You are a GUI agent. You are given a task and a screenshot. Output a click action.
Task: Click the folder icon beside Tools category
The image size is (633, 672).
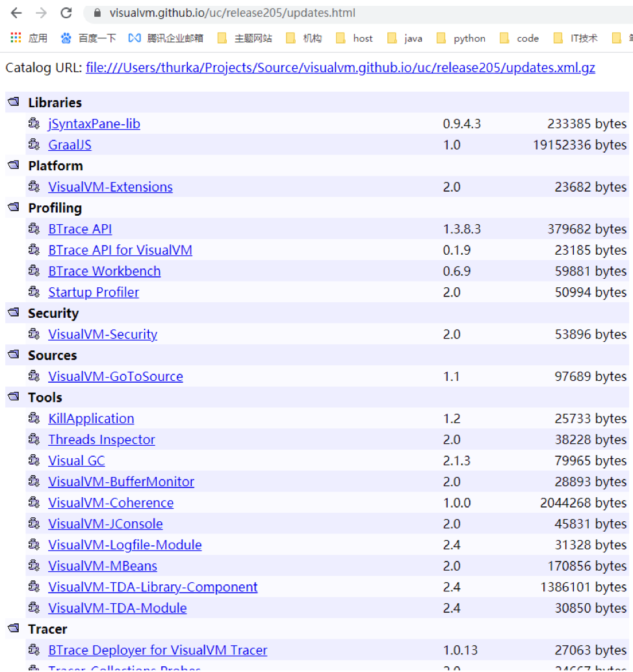click(x=13, y=397)
